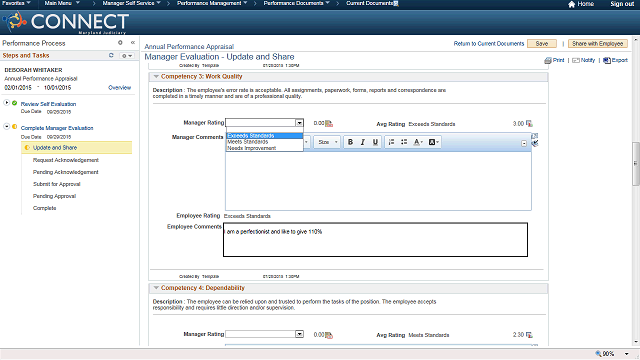
Task: Collapse Complete Manager Evaluation step
Action: pos(7,127)
